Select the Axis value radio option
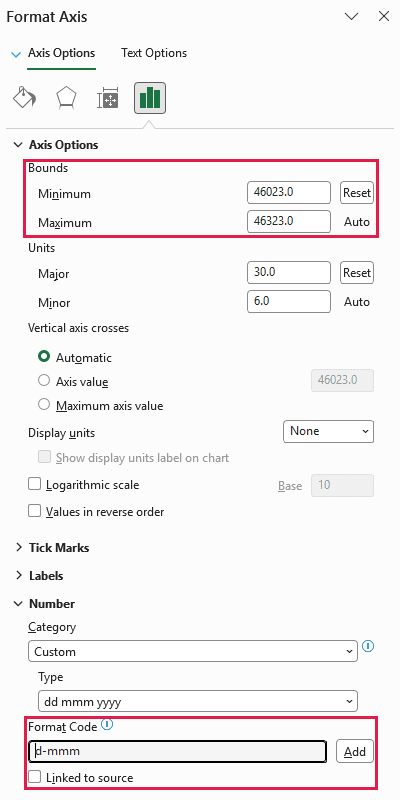Viewport: 400px width, 800px height. pyautogui.click(x=44, y=381)
